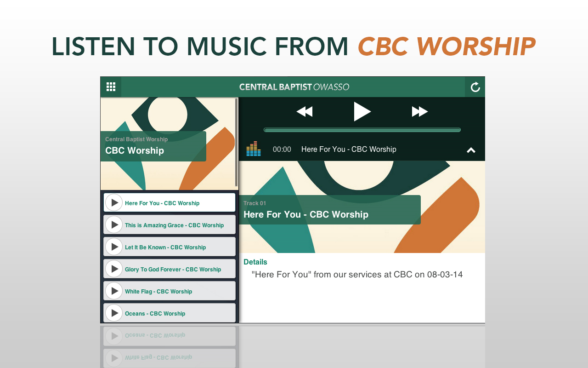Expand the CBC Worship album header
The width and height of the screenshot is (588, 368).
coord(153,146)
